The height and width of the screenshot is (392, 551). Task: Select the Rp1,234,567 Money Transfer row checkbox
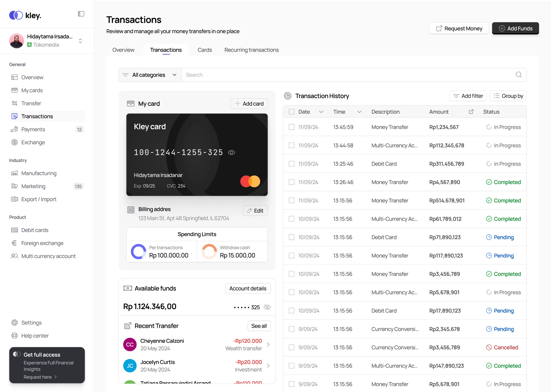pos(291,127)
